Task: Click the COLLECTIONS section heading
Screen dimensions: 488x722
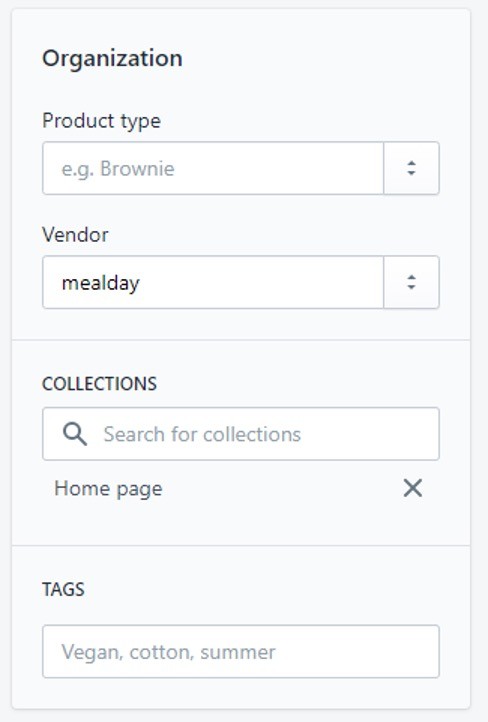Action: pyautogui.click(x=99, y=384)
